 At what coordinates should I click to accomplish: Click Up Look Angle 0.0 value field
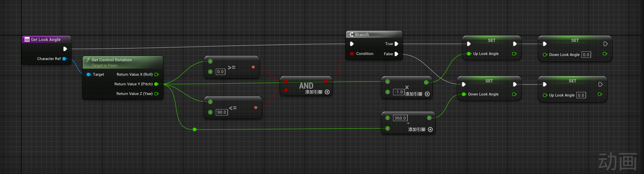(x=581, y=95)
